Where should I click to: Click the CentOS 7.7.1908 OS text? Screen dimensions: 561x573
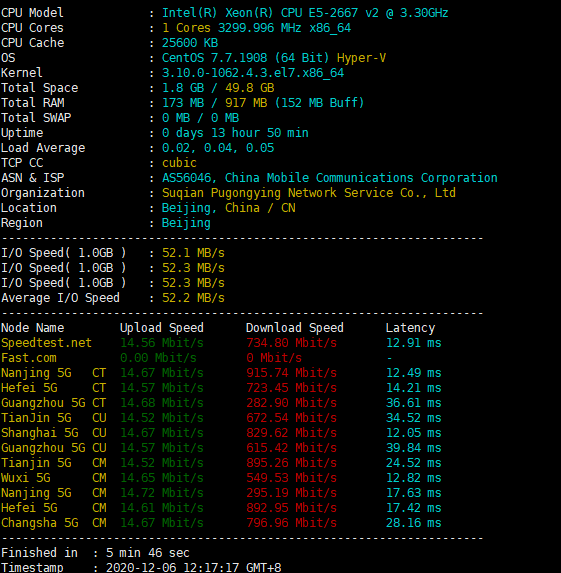click(x=245, y=58)
